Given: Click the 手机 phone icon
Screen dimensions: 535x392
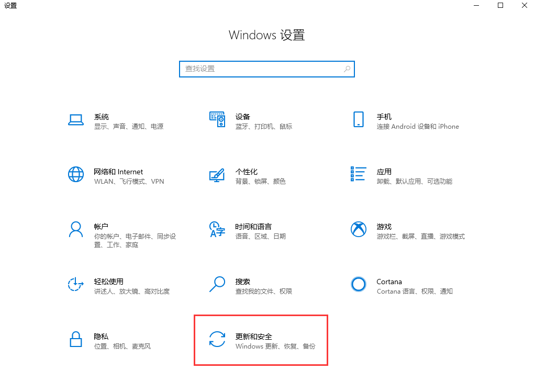Looking at the screenshot, I should [x=358, y=119].
